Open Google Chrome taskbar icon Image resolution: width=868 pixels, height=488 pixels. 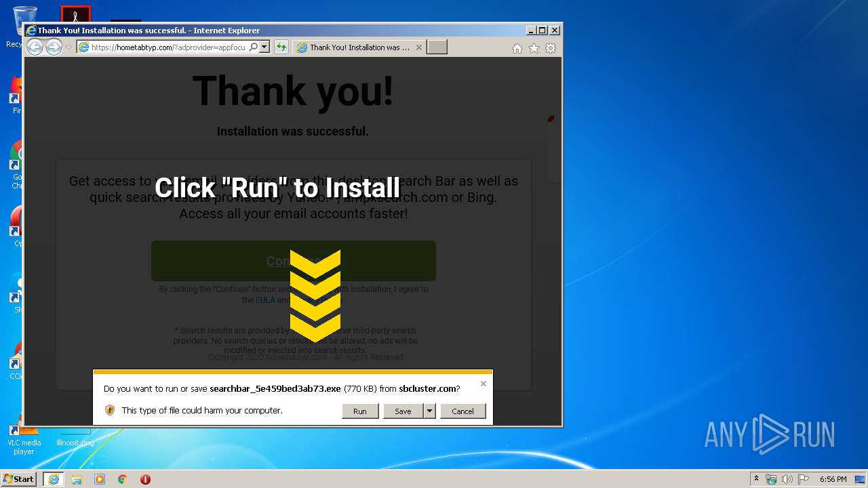[123, 479]
